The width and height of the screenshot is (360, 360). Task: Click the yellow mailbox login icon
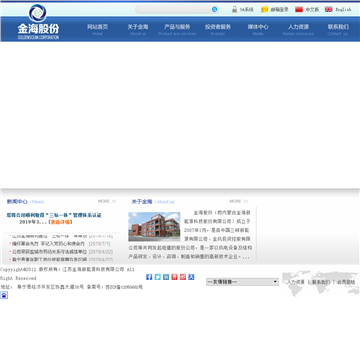click(264, 9)
